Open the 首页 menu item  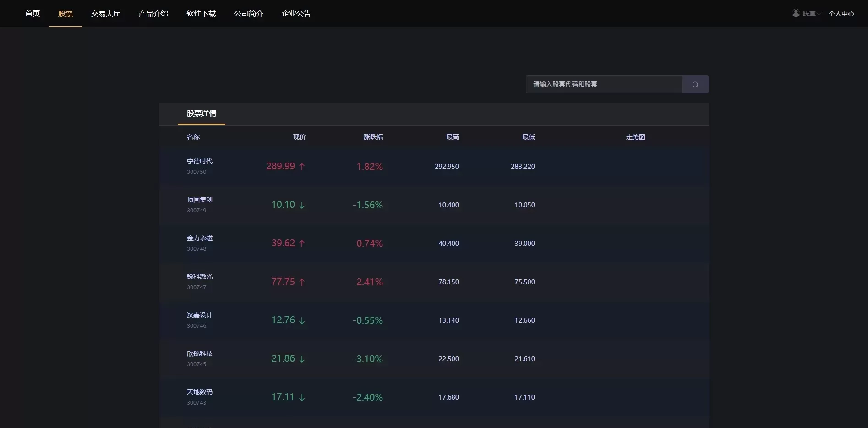[33, 14]
